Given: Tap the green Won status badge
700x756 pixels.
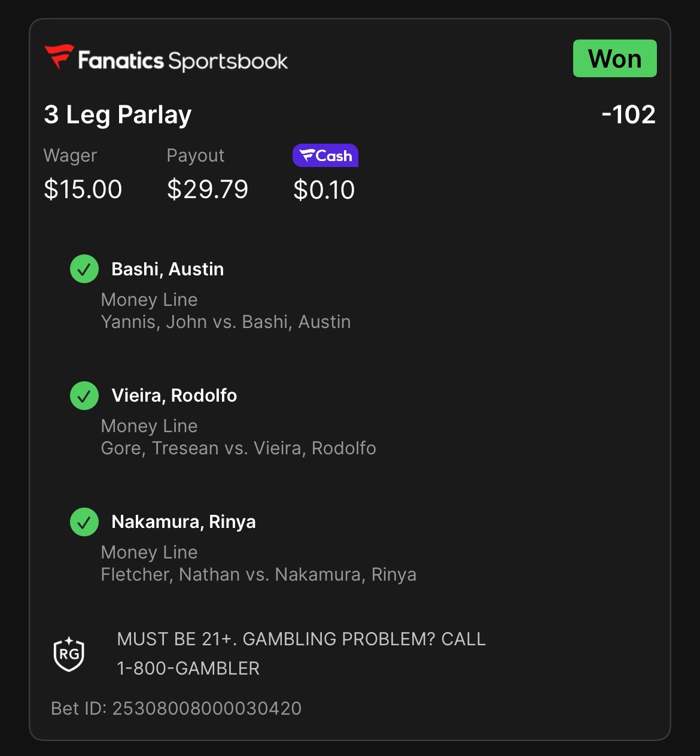Looking at the screenshot, I should [614, 59].
